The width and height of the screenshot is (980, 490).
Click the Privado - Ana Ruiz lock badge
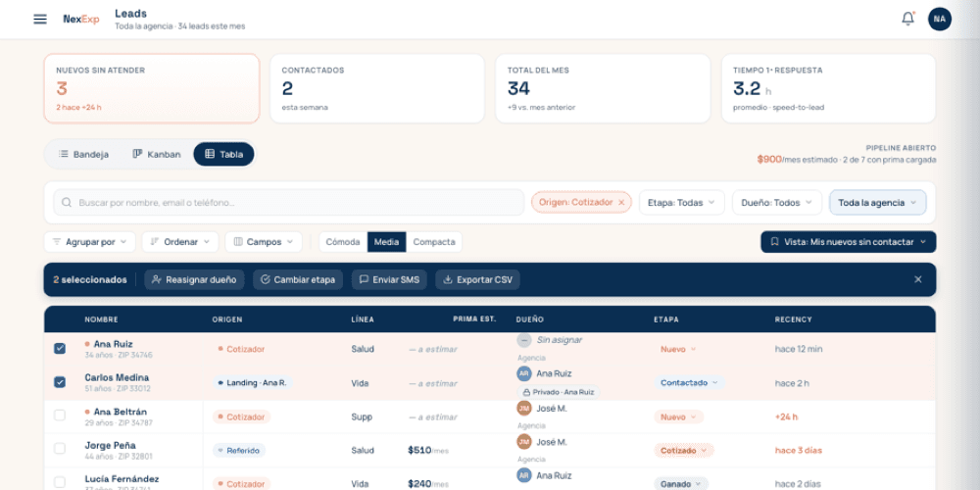click(559, 392)
